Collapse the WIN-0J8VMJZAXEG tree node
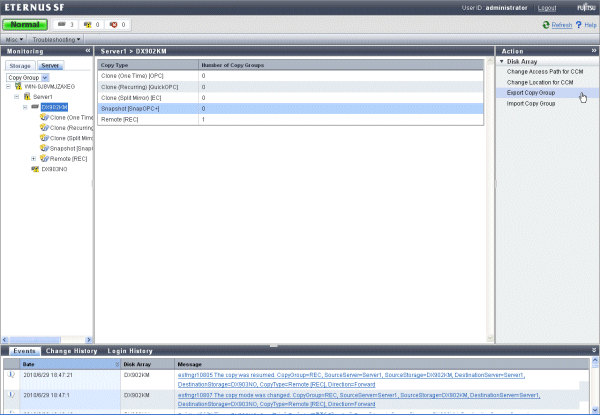This screenshot has height=415, width=600. pyautogui.click(x=8, y=87)
